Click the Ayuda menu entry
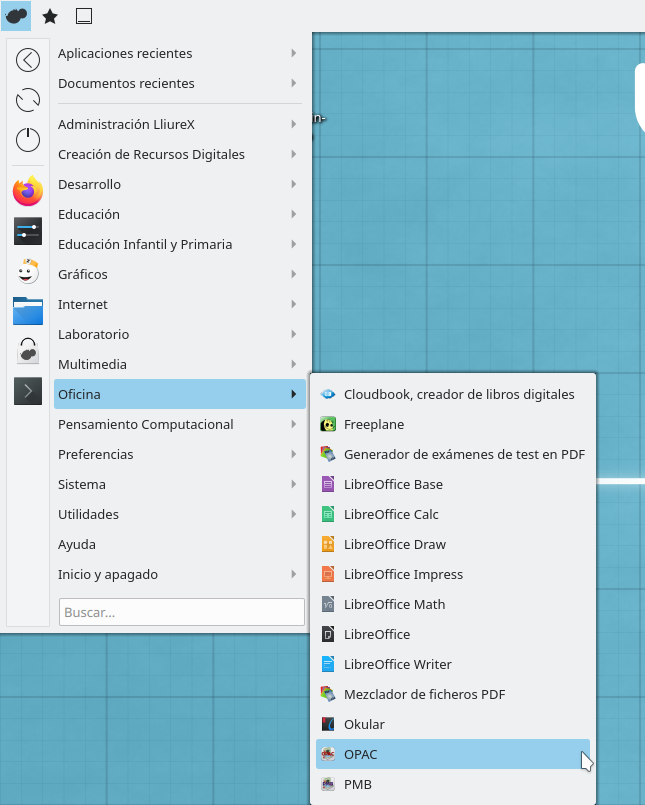 point(77,544)
